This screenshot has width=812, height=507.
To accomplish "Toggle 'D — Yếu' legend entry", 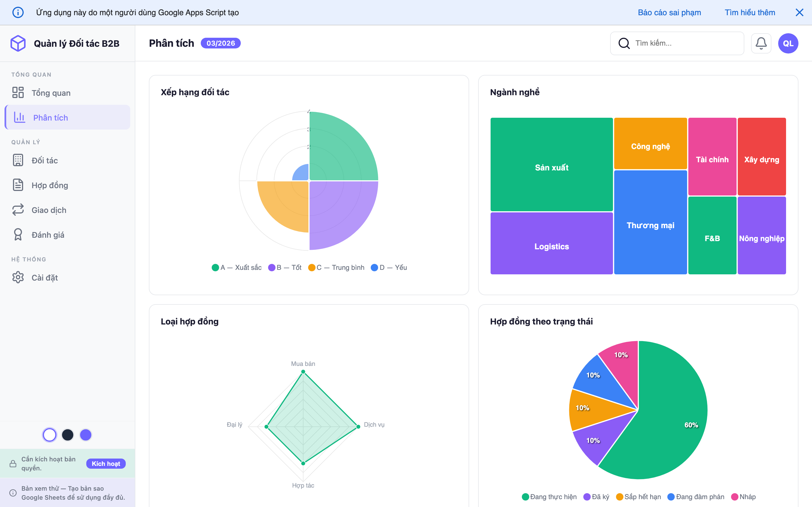I will click(389, 267).
